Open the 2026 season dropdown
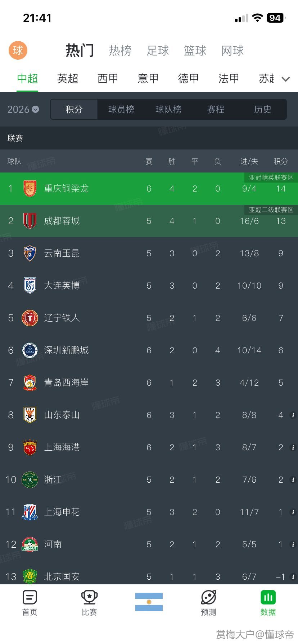Image resolution: width=298 pixels, height=644 pixels. [x=23, y=109]
